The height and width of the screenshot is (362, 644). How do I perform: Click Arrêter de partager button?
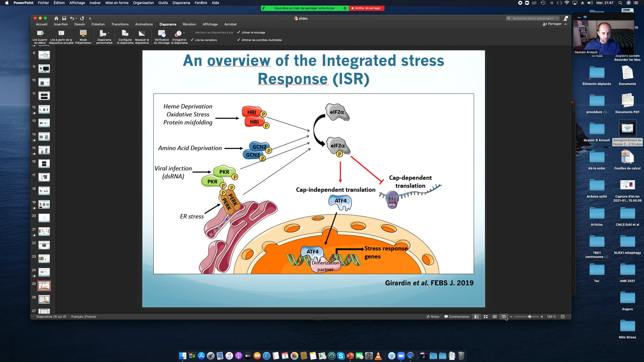pos(367,8)
